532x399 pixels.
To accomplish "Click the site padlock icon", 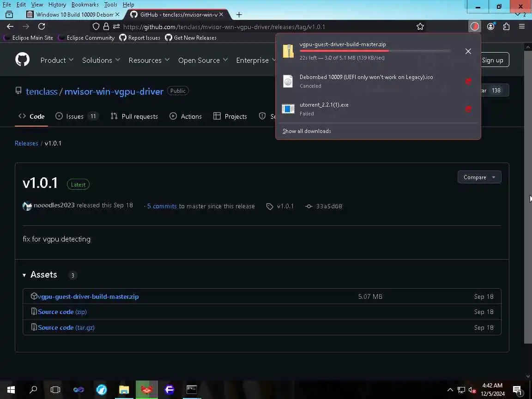I will pos(106,26).
